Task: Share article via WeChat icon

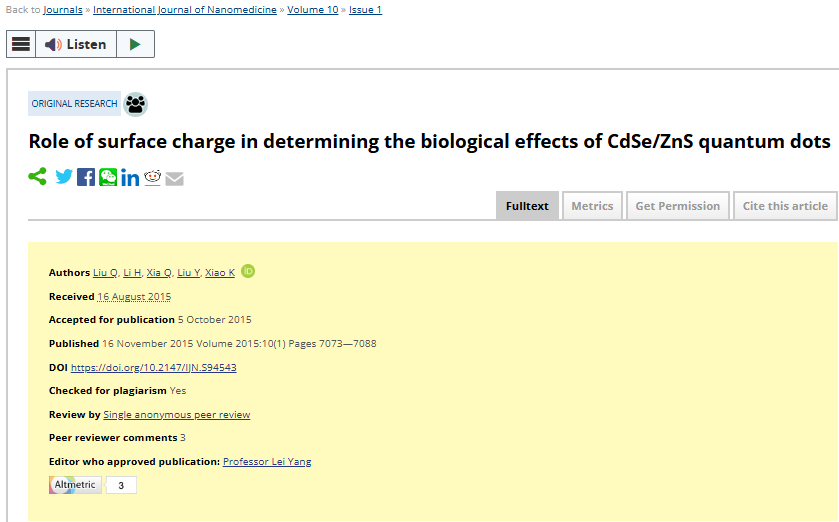Action: click(x=108, y=177)
